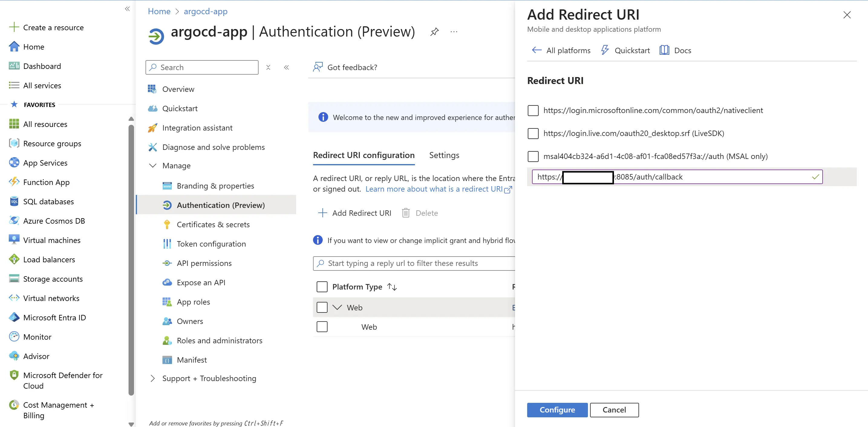868x427 pixels.
Task: Open the App Services icon
Action: [14, 163]
